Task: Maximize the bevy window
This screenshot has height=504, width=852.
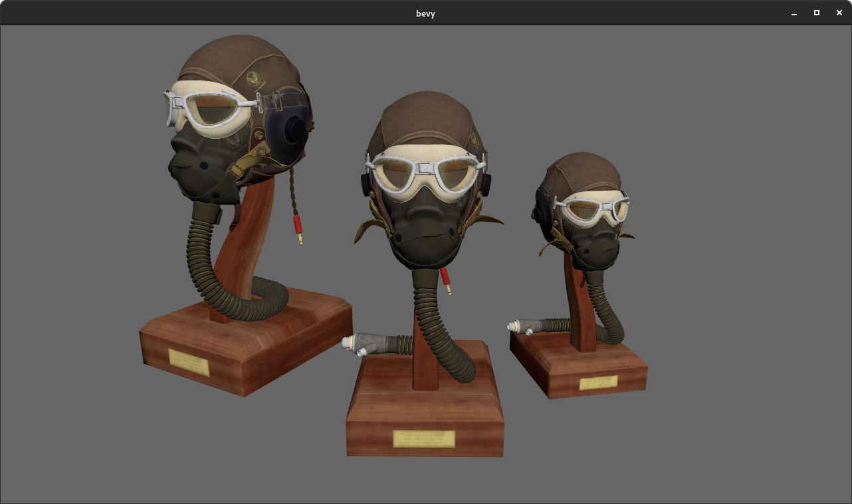Action: [x=817, y=13]
